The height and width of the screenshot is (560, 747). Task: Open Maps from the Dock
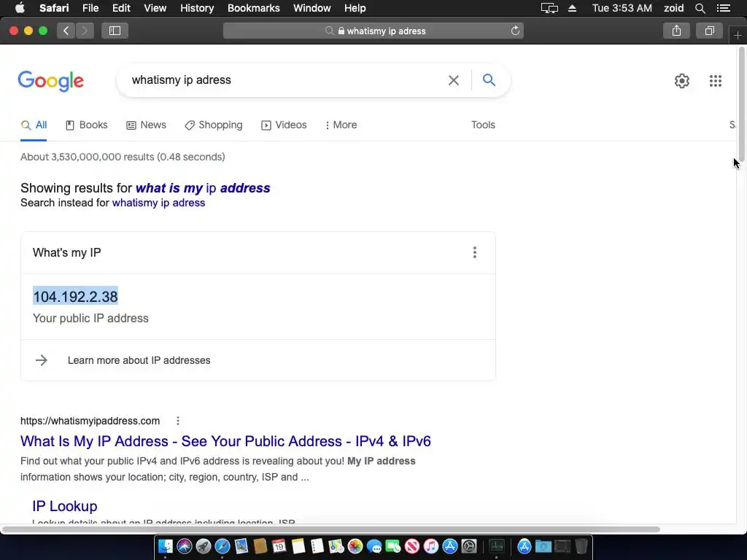336,545
